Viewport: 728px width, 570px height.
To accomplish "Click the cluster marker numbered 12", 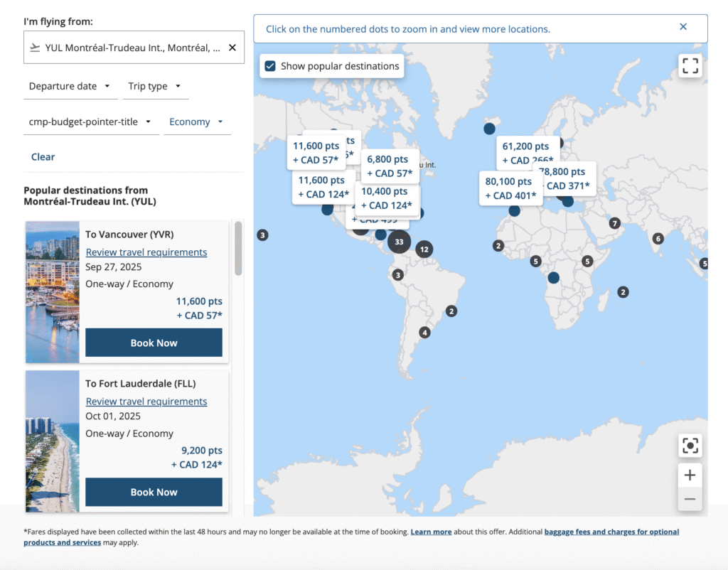I will (424, 249).
